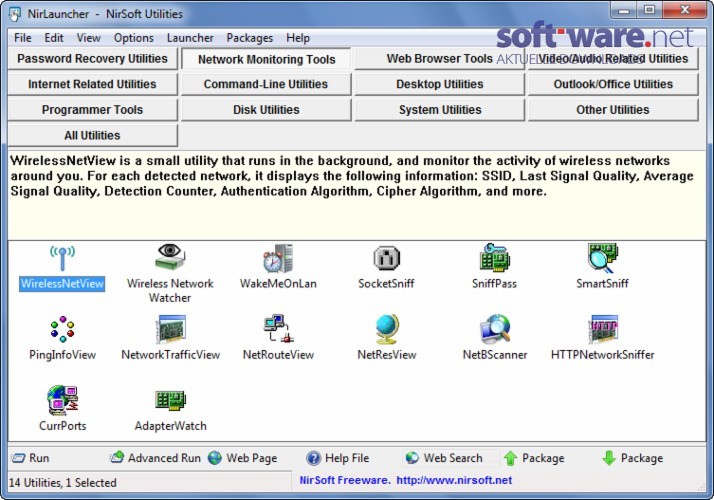Click the Web Search toolbar button
Viewport: 714px width, 500px height.
click(x=444, y=458)
